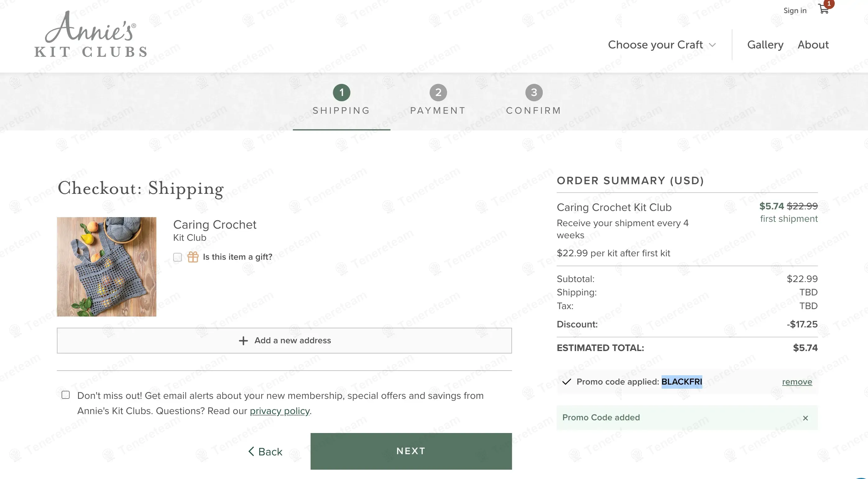Viewport: 868px width, 479px height.
Task: Click the orange gift box icon
Action: tap(193, 257)
